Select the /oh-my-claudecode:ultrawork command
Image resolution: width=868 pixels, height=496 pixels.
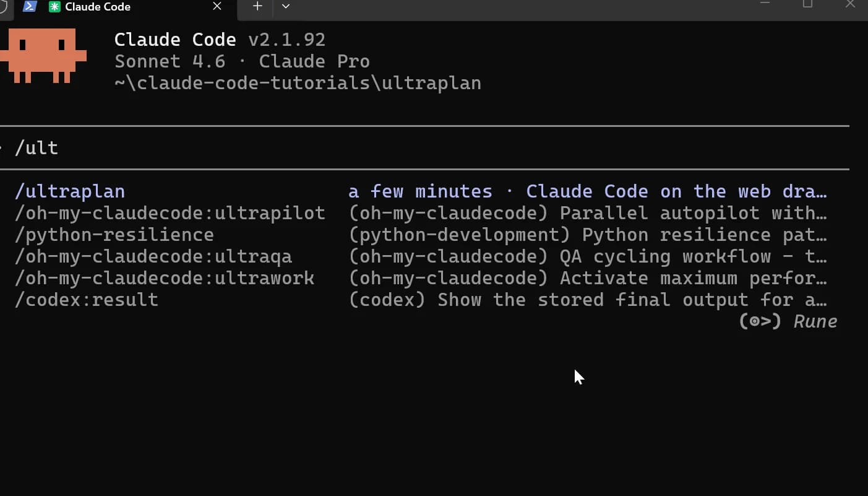click(x=165, y=278)
